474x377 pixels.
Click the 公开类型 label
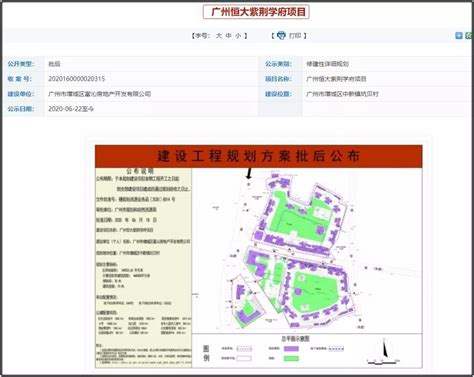tap(21, 64)
